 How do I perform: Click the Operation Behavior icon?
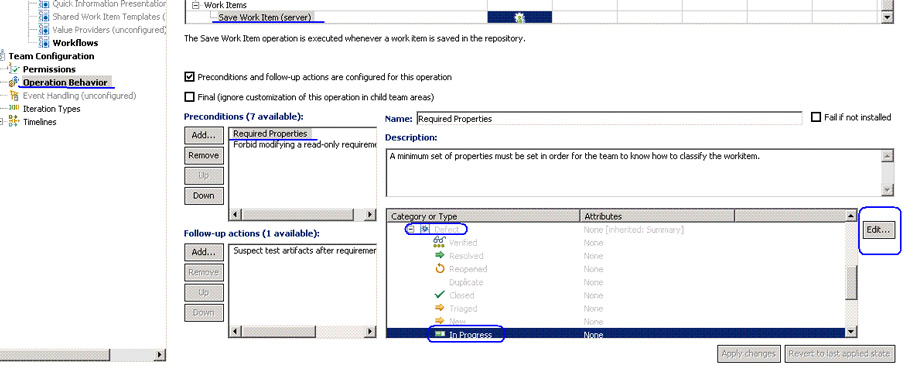14,83
